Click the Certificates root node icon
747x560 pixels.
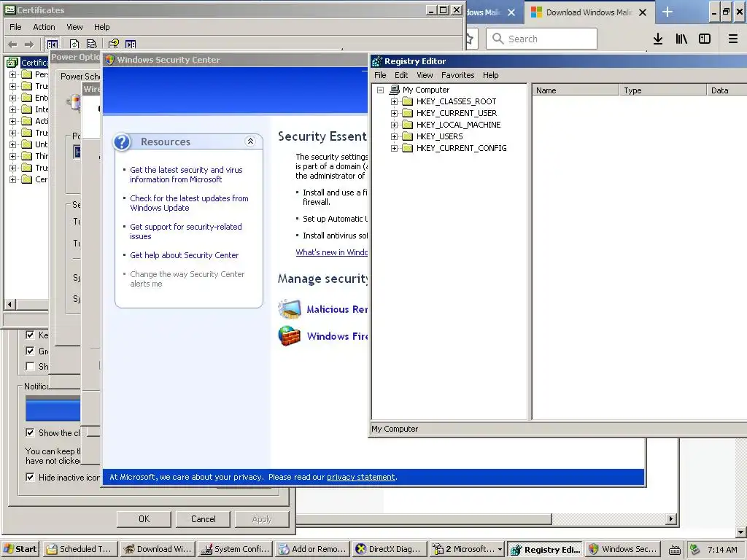12,63
